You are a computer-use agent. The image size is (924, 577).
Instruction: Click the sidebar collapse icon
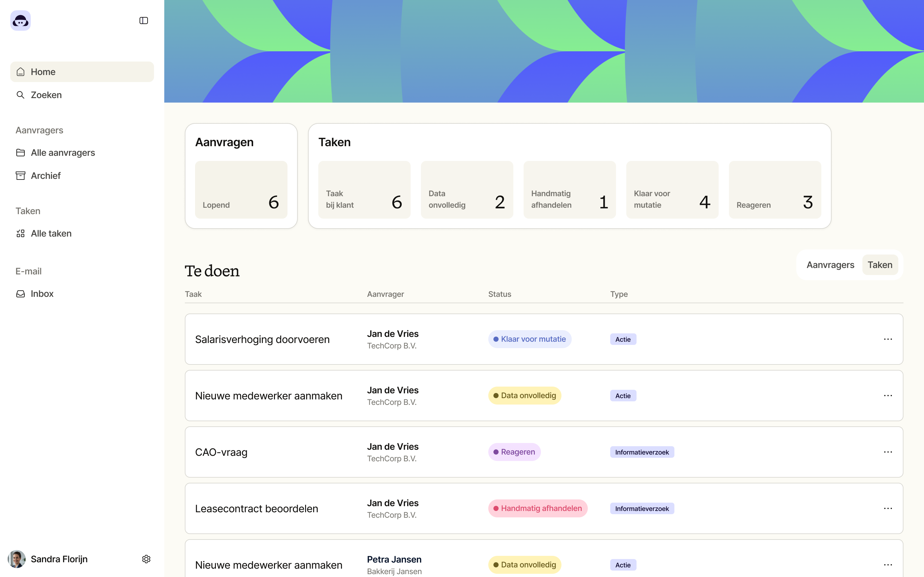pyautogui.click(x=143, y=20)
